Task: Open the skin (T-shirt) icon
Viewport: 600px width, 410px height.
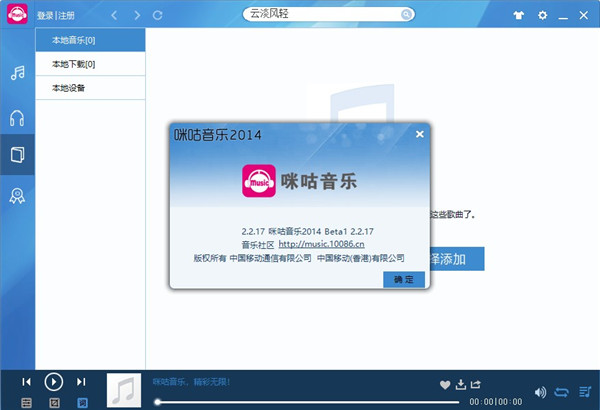Action: click(x=518, y=15)
